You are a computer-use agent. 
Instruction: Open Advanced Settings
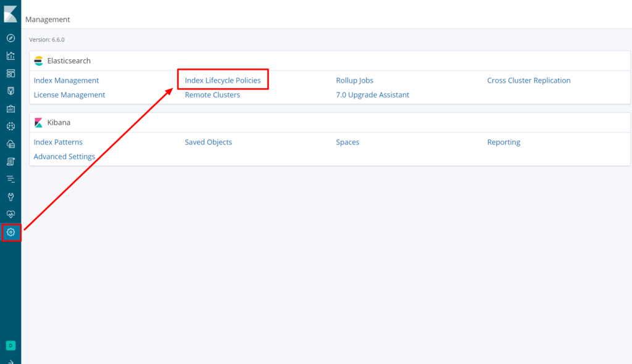tap(64, 157)
